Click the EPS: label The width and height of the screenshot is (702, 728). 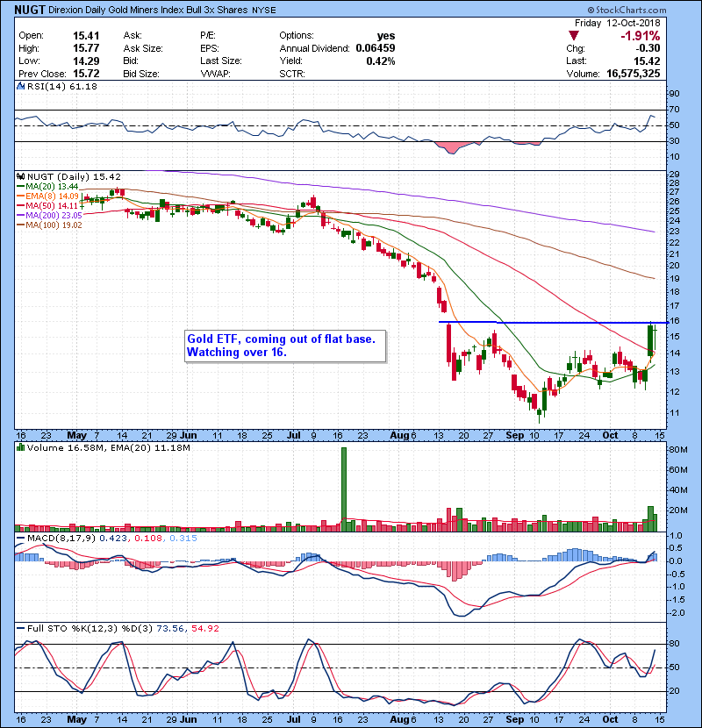point(210,48)
